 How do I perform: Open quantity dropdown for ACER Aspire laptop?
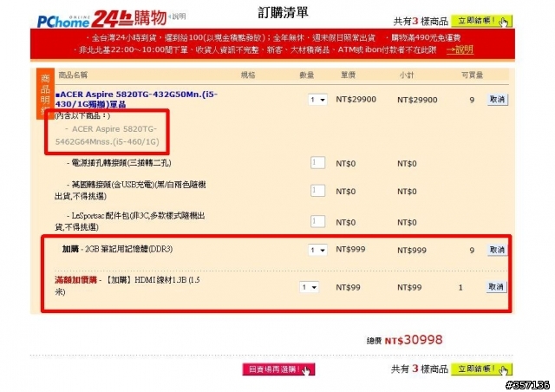point(317,100)
